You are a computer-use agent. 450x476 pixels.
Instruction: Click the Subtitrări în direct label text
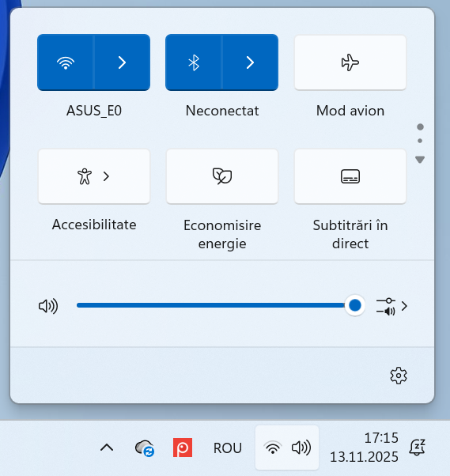click(x=350, y=234)
